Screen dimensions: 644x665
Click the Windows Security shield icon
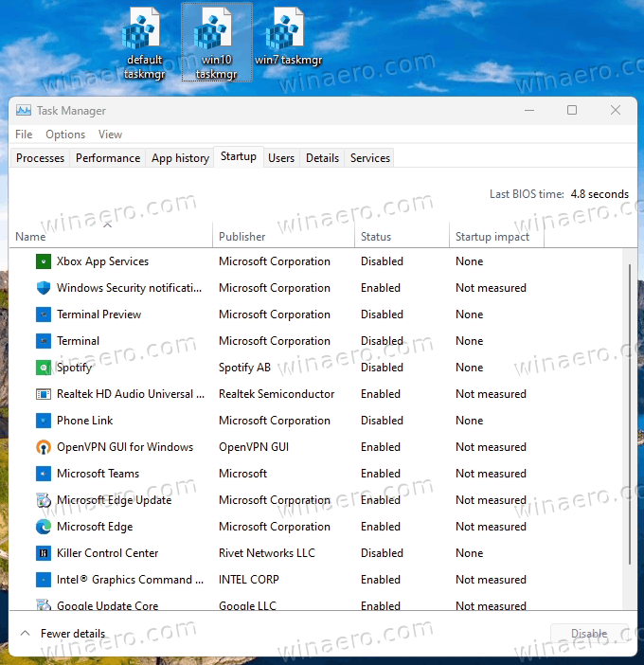tap(44, 288)
